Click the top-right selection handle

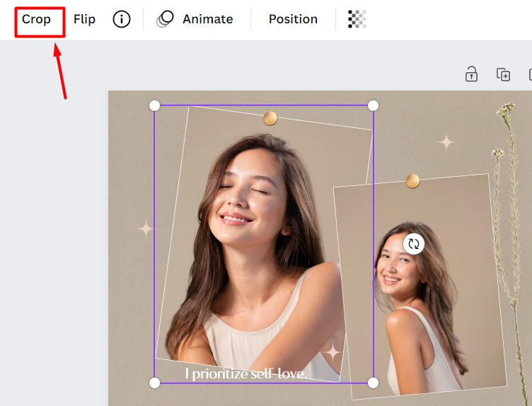point(374,105)
